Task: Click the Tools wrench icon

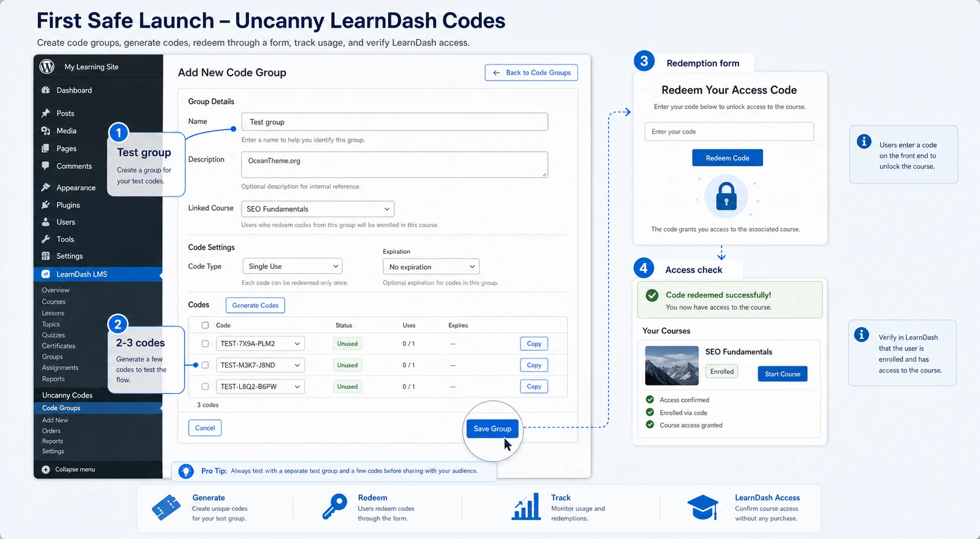Action: pyautogui.click(x=46, y=239)
